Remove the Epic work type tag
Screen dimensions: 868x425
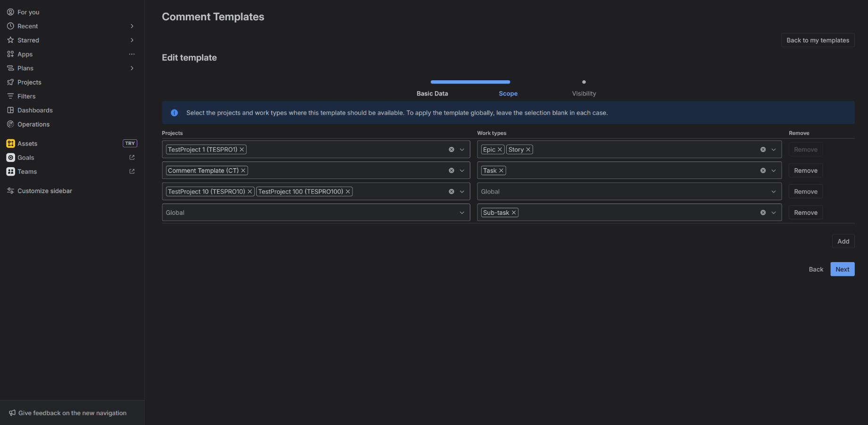coord(499,149)
